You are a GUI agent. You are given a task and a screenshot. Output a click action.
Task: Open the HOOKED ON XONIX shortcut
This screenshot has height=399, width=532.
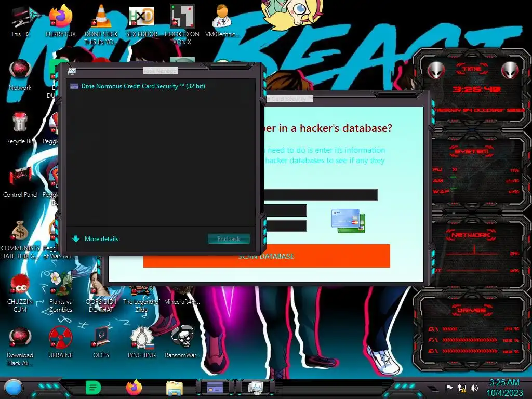[182, 24]
